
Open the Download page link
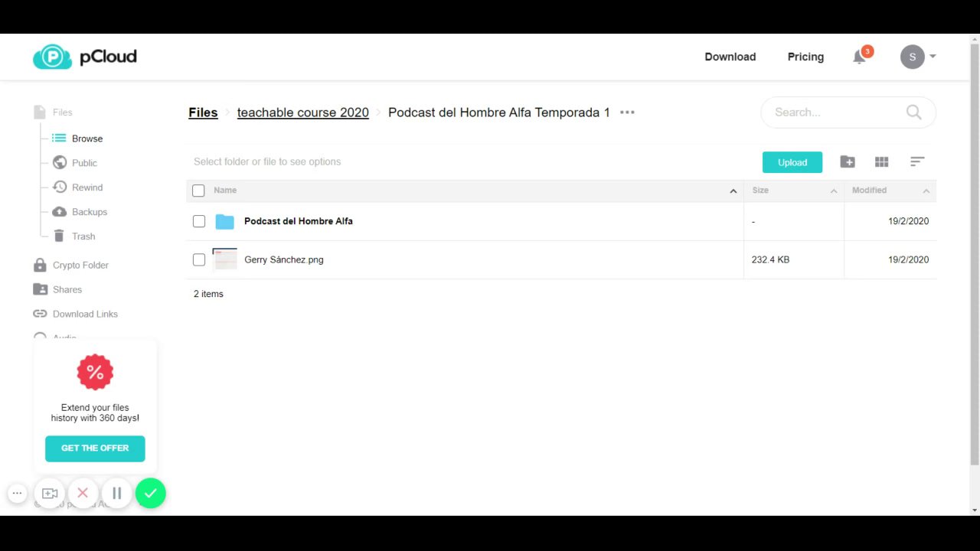click(x=730, y=57)
